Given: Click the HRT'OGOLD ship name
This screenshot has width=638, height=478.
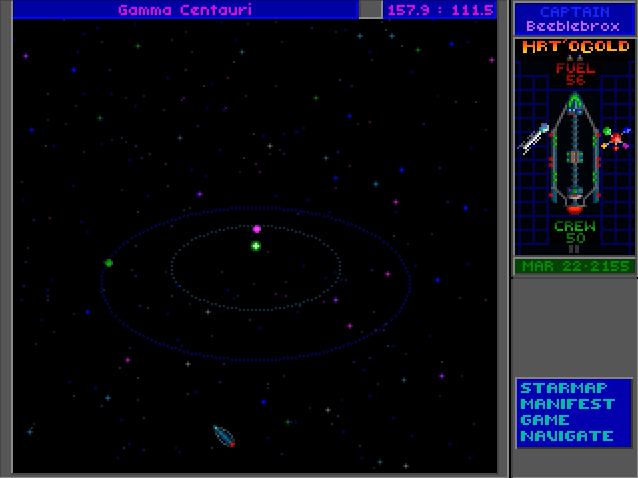Looking at the screenshot, I should click(x=575, y=46).
